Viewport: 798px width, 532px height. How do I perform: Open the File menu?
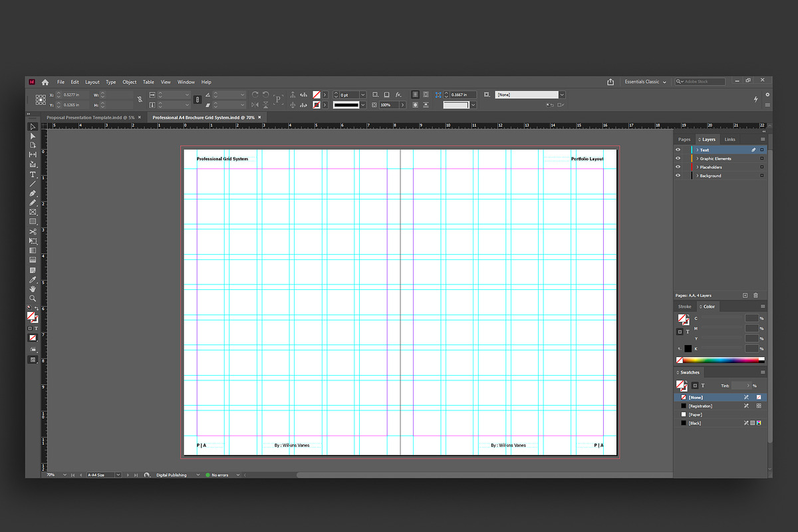click(61, 82)
